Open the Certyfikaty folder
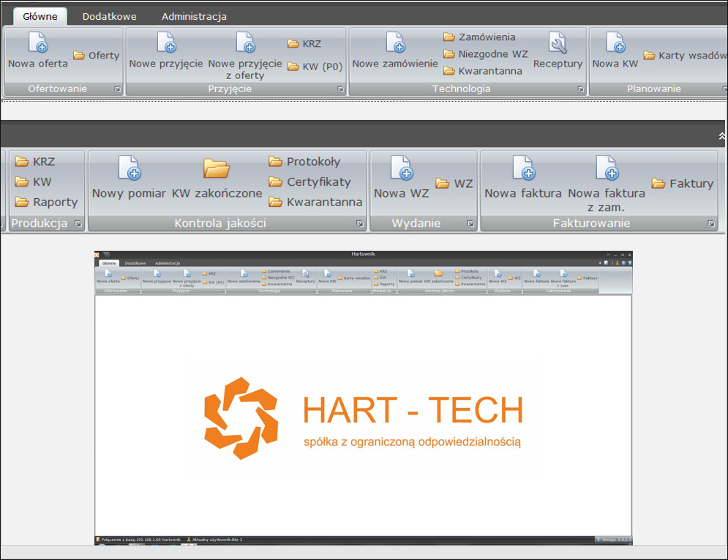The image size is (728, 560). pyautogui.click(x=309, y=182)
